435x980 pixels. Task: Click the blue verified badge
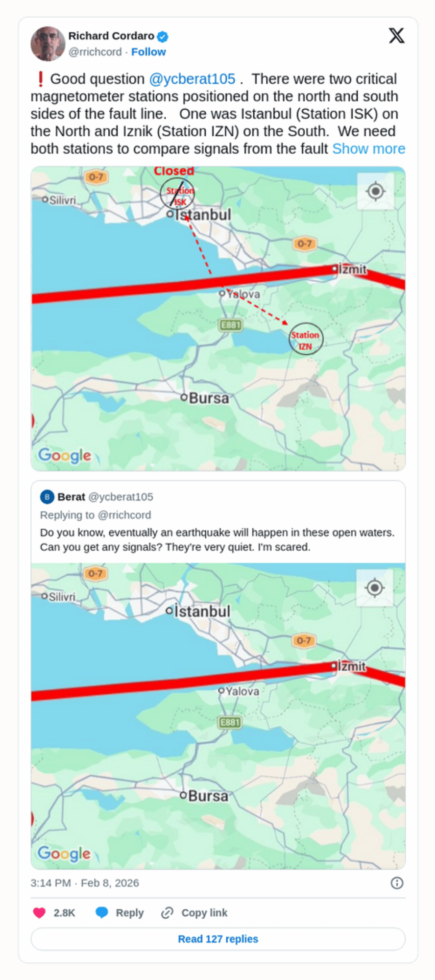[163, 36]
